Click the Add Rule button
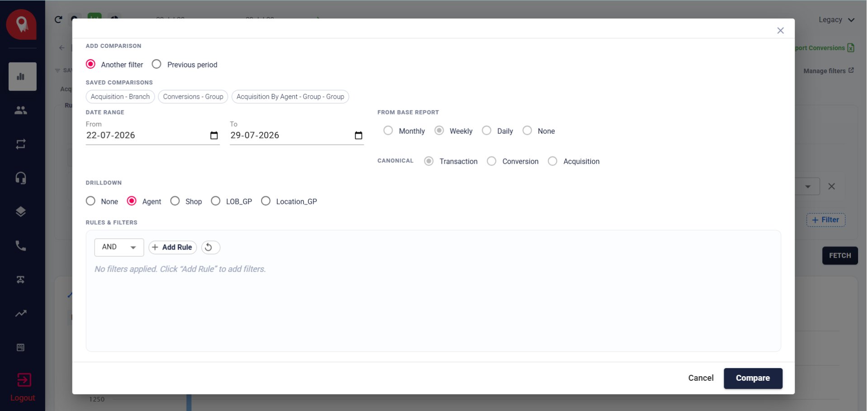The width and height of the screenshot is (868, 411). pos(172,247)
